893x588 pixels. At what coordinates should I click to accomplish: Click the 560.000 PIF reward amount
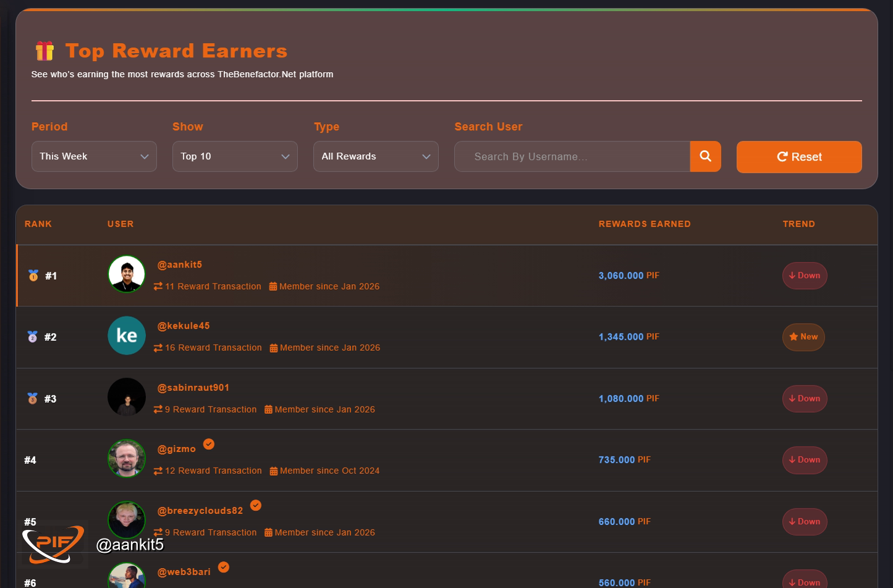(625, 582)
